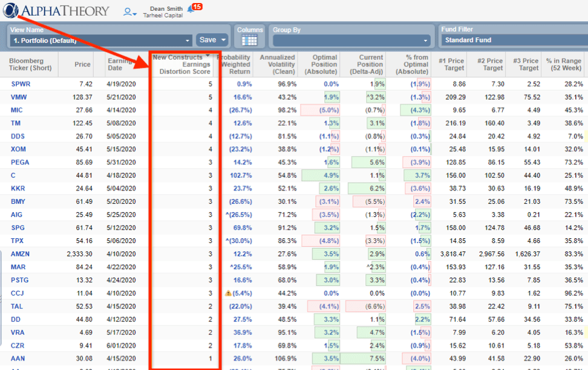The width and height of the screenshot is (588, 370).
Task: Click C probability weighted return 102.7%
Action: coord(241,175)
